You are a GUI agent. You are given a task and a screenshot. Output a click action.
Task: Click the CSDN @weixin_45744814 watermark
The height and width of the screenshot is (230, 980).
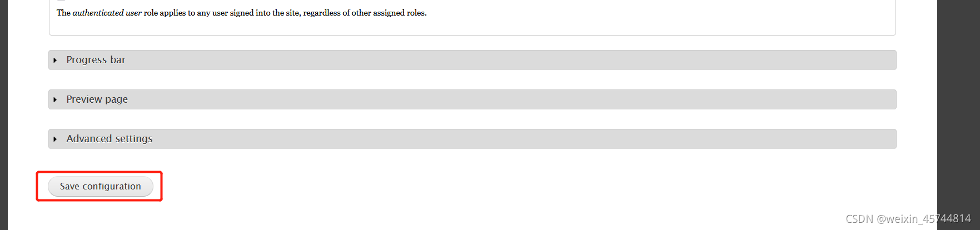[908, 219]
